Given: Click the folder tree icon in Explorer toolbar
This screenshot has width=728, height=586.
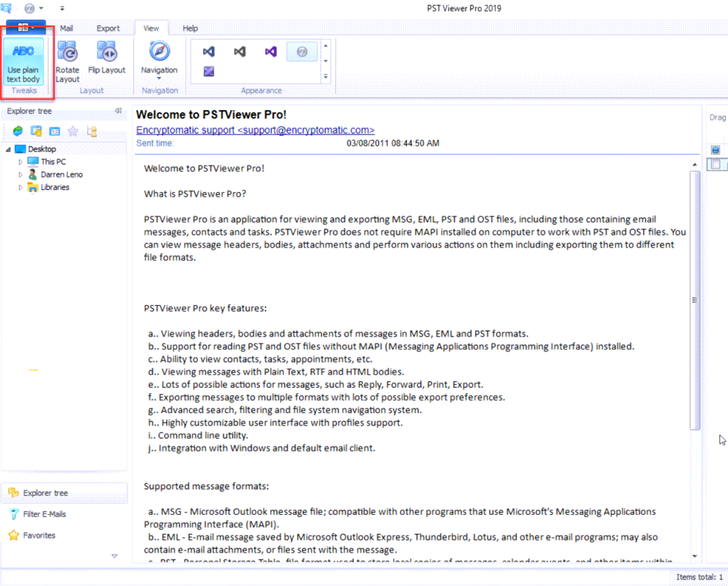Looking at the screenshot, I should pyautogui.click(x=92, y=132).
